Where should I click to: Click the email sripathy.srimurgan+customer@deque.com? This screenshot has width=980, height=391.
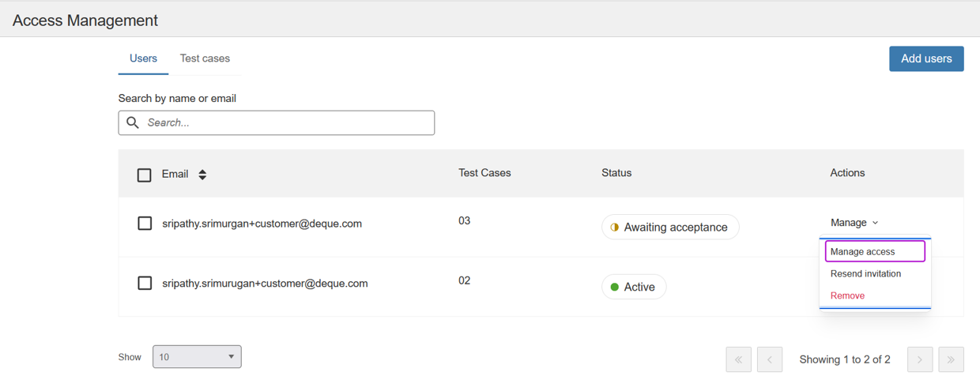pos(262,224)
